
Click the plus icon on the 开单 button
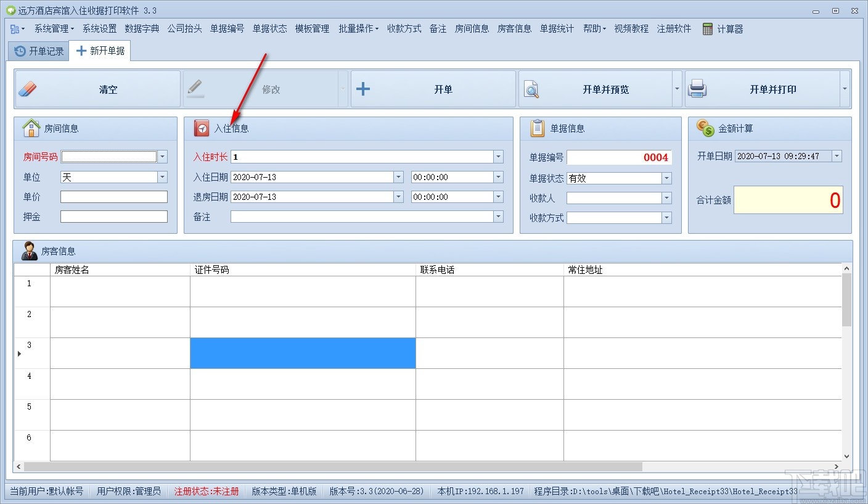pyautogui.click(x=363, y=89)
